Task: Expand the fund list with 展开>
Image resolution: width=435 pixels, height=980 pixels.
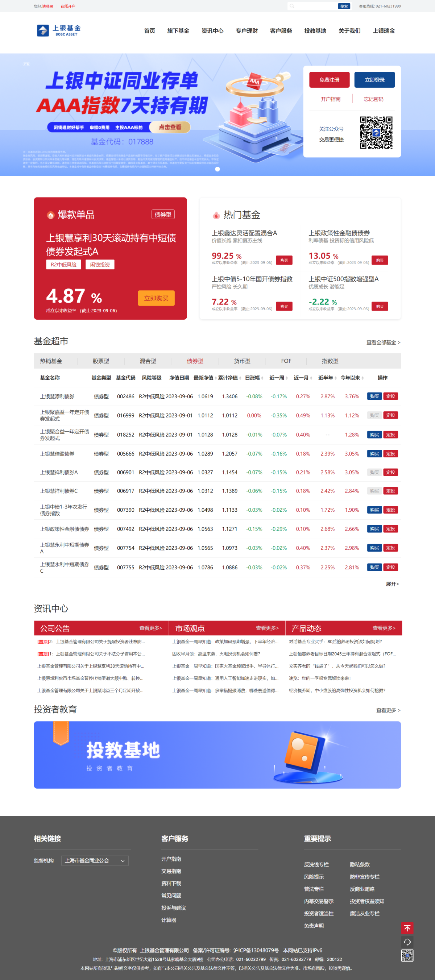Action: click(x=392, y=584)
